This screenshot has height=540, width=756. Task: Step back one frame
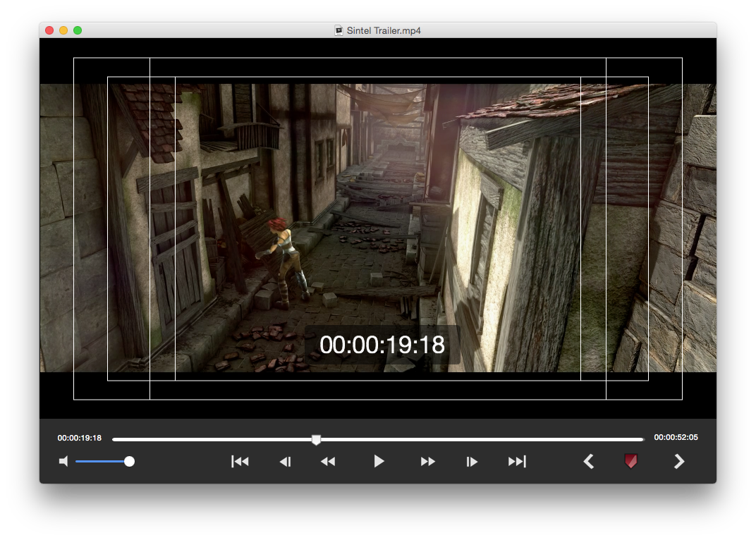click(285, 462)
